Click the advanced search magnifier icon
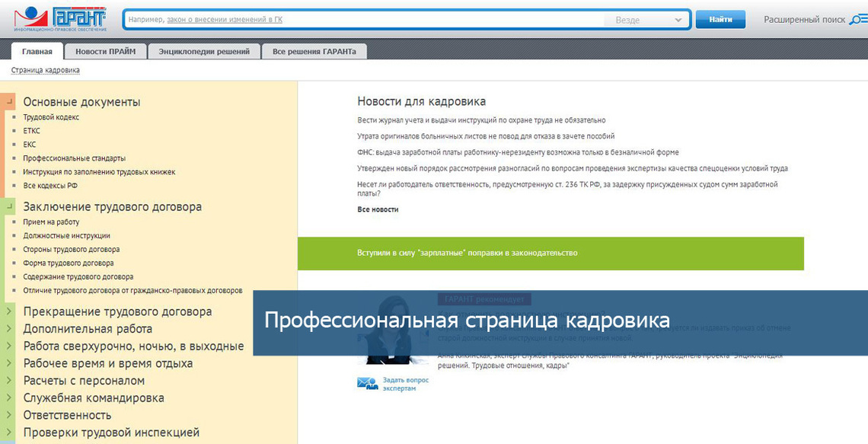Screen dimensions: 868x444 [857, 20]
